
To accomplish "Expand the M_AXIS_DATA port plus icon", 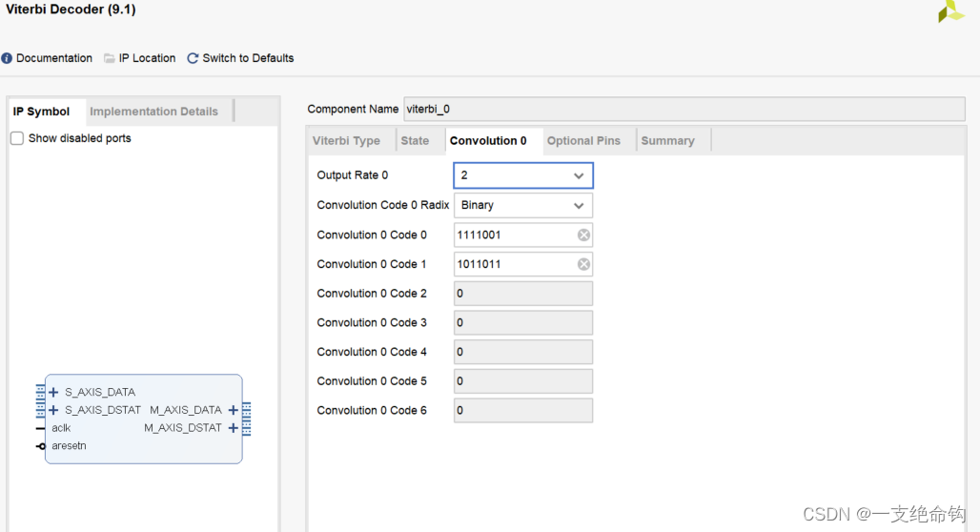I will (234, 410).
